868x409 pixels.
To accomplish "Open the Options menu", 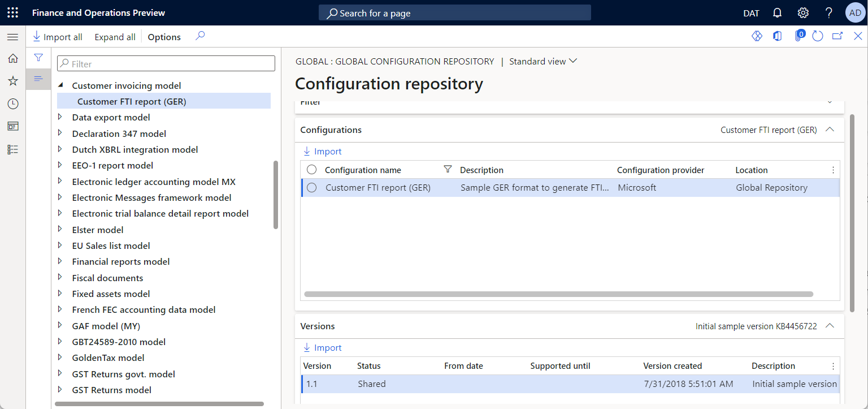I will point(164,37).
